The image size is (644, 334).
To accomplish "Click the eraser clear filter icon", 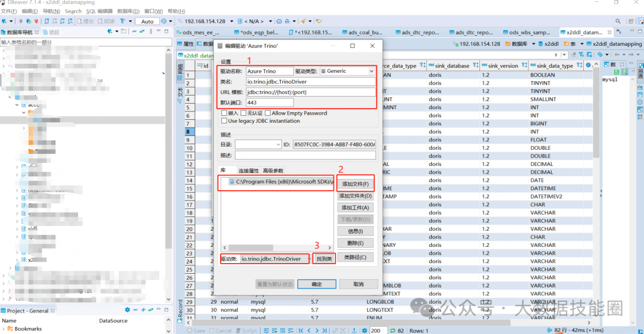I will (x=574, y=55).
